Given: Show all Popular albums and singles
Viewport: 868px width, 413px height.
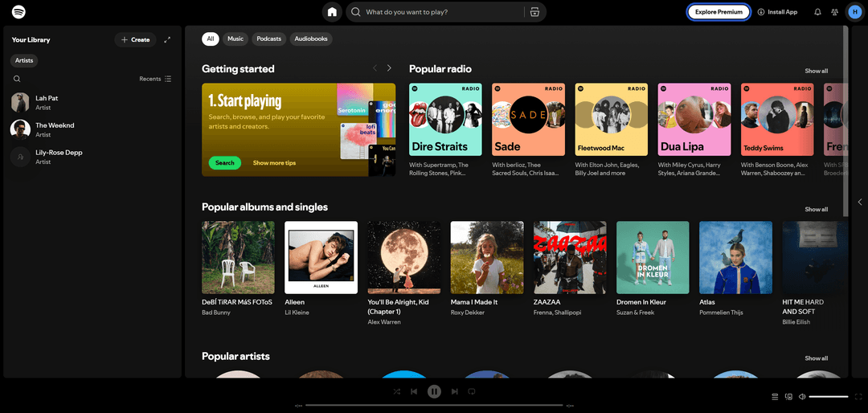Looking at the screenshot, I should point(816,209).
